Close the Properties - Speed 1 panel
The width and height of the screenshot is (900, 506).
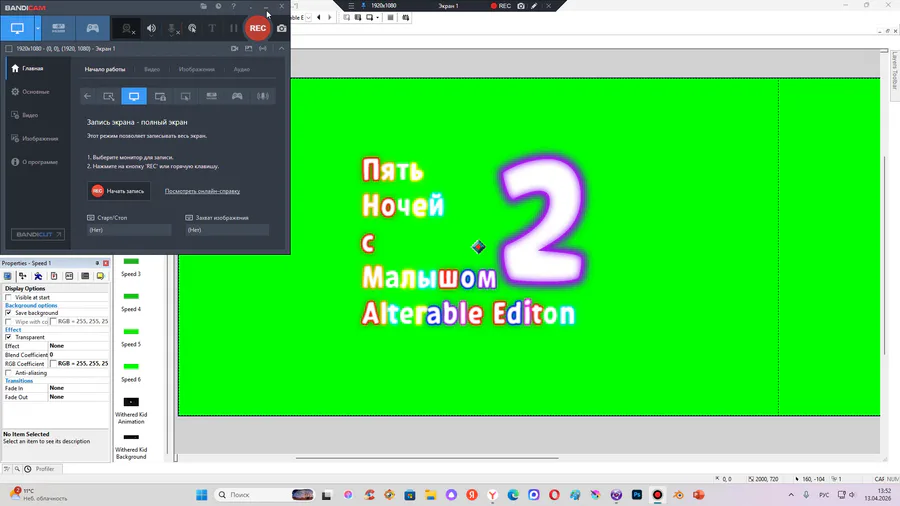106,263
